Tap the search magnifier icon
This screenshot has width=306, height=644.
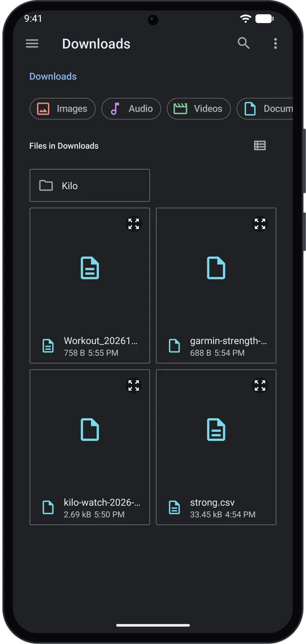[244, 43]
